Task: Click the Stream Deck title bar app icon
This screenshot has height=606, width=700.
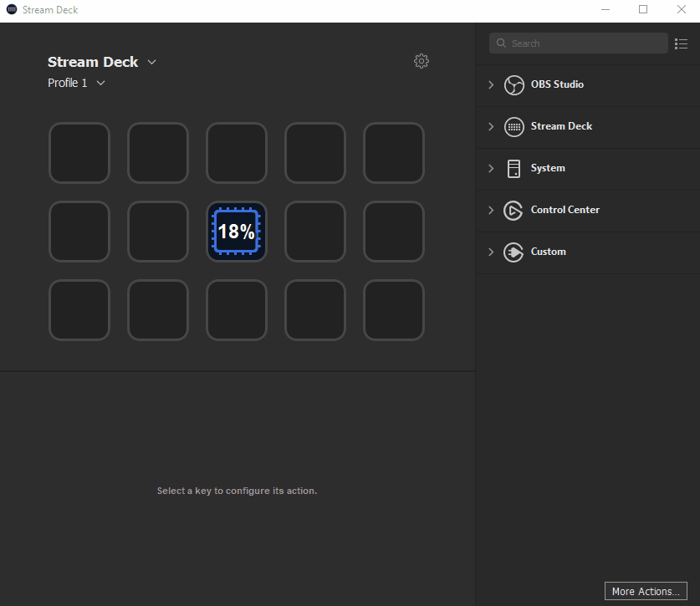Action: (12, 9)
